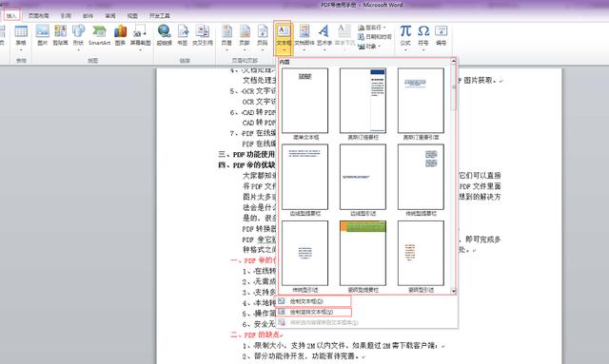
Task: Click the gallery scrollbar up arrow
Action: point(453,62)
